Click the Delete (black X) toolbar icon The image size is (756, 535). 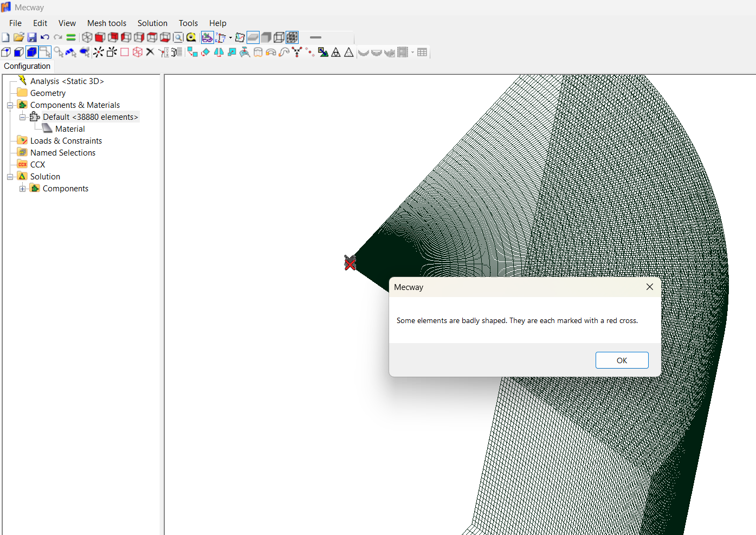[x=150, y=52]
